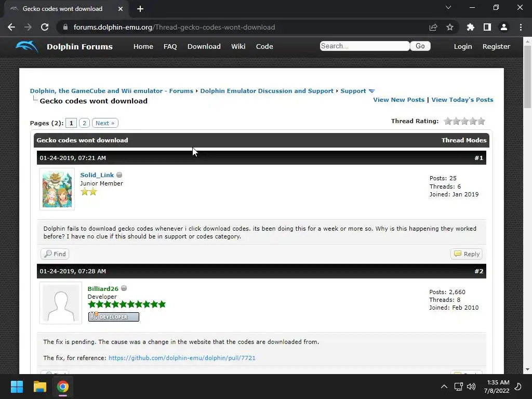Image resolution: width=532 pixels, height=399 pixels.
Task: Open network icon in system tray
Action: pos(458,387)
